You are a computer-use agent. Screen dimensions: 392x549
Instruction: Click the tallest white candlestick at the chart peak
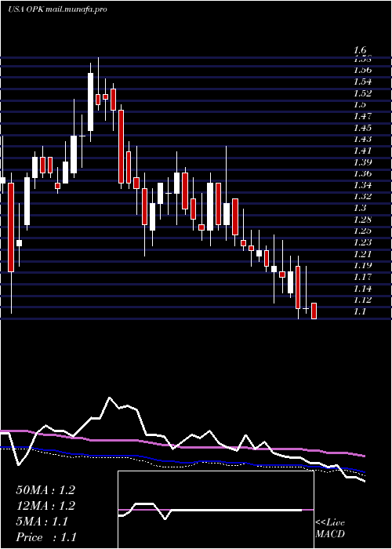[90, 102]
